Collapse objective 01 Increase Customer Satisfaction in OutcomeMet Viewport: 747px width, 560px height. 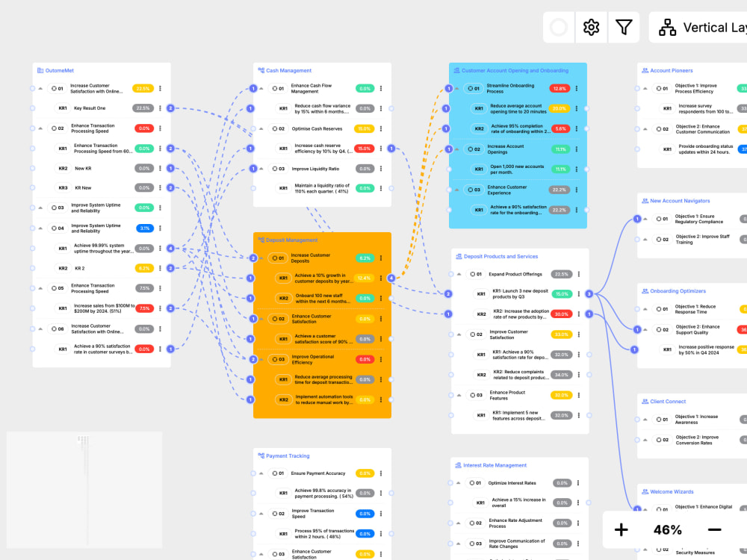(40, 89)
